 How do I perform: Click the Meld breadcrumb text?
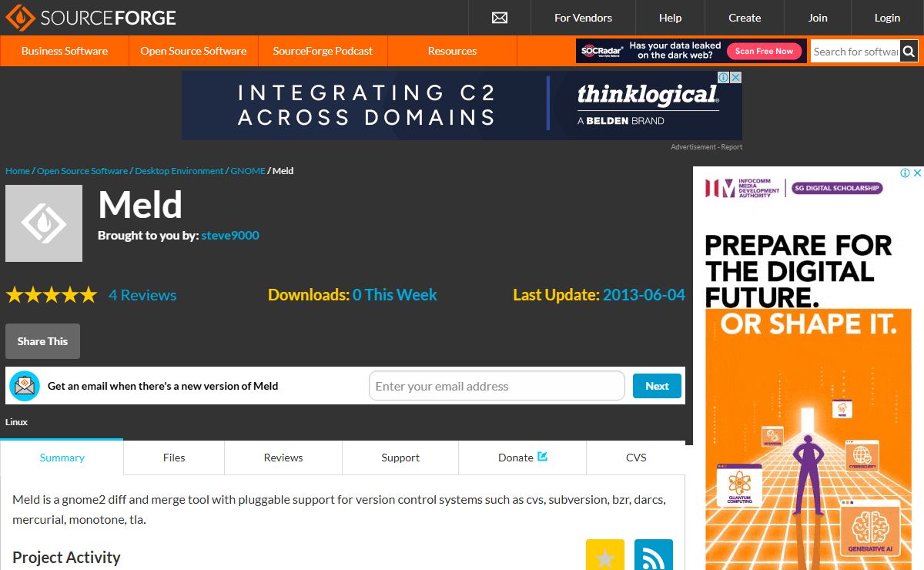[283, 171]
